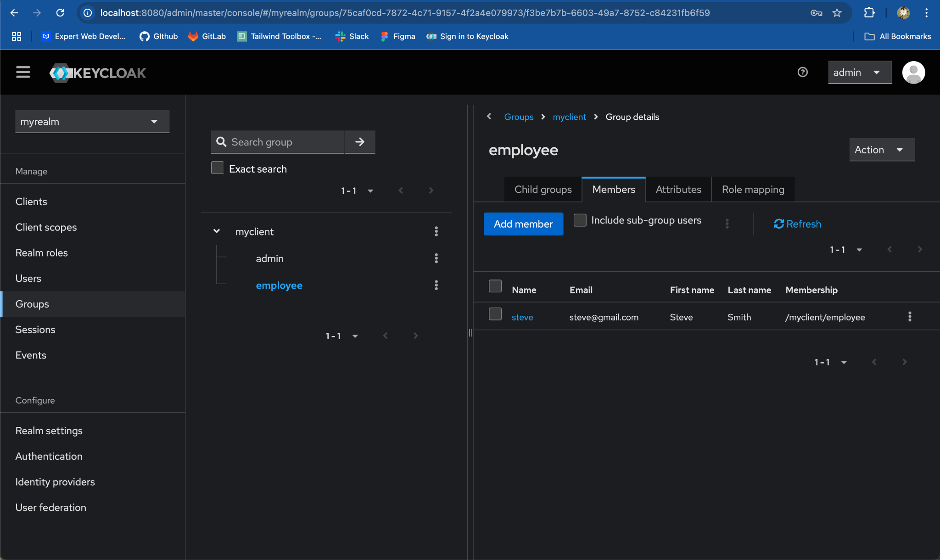
Task: Click the Add member button
Action: coord(523,224)
